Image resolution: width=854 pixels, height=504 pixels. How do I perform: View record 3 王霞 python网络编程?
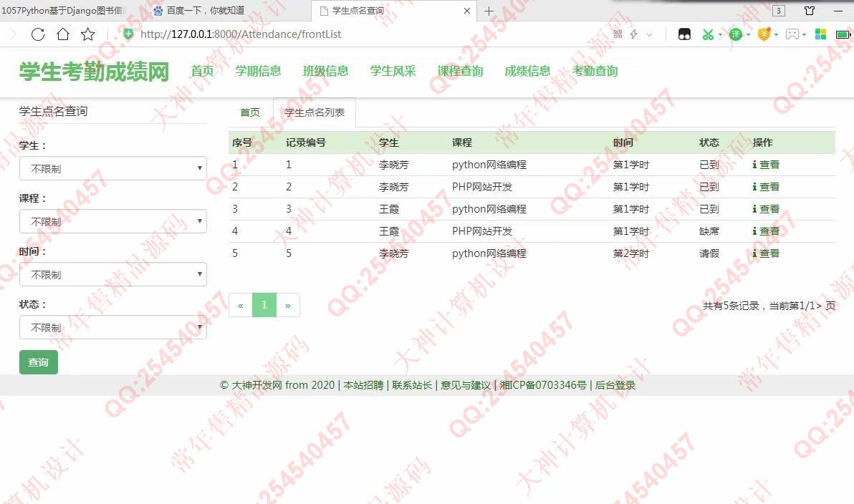(766, 209)
